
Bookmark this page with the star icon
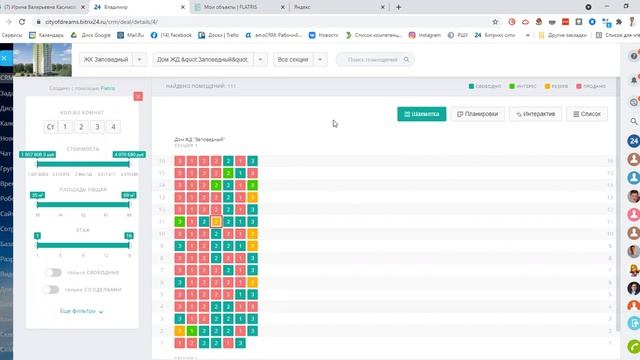495,22
